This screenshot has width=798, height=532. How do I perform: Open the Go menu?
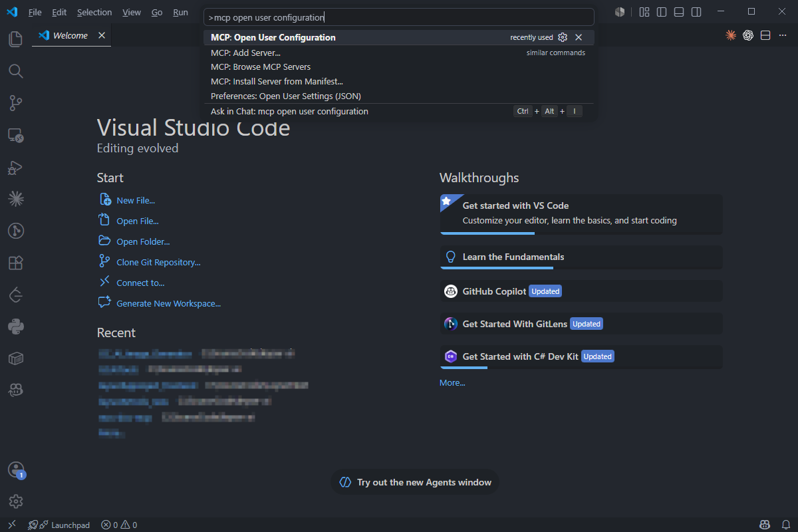tap(157, 12)
